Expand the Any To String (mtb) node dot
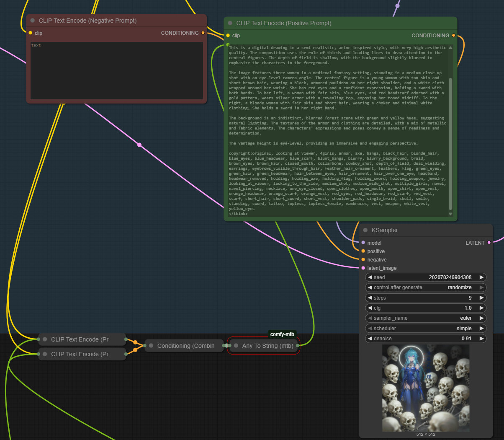Viewport: 504px width, 440px height. tap(236, 346)
